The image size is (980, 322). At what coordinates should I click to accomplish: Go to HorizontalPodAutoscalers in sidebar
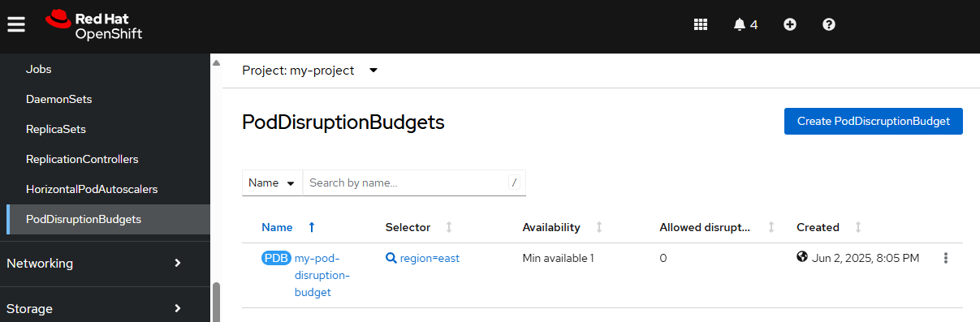(x=92, y=189)
